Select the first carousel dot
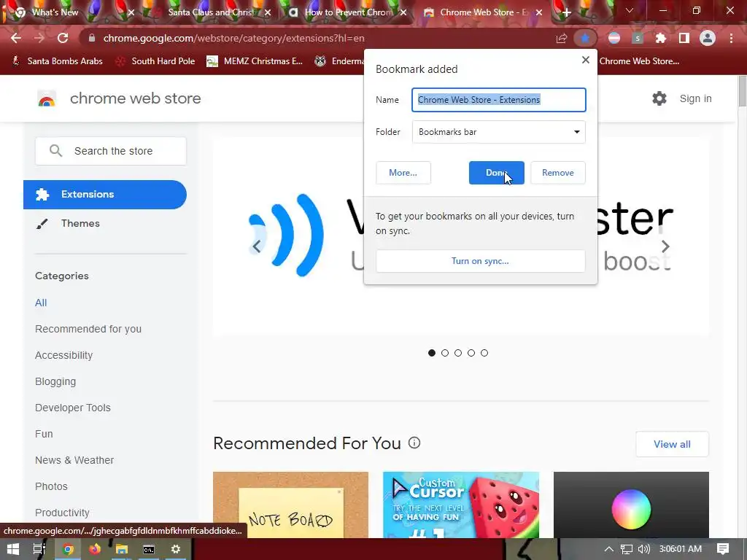Image resolution: width=747 pixels, height=560 pixels. click(432, 353)
